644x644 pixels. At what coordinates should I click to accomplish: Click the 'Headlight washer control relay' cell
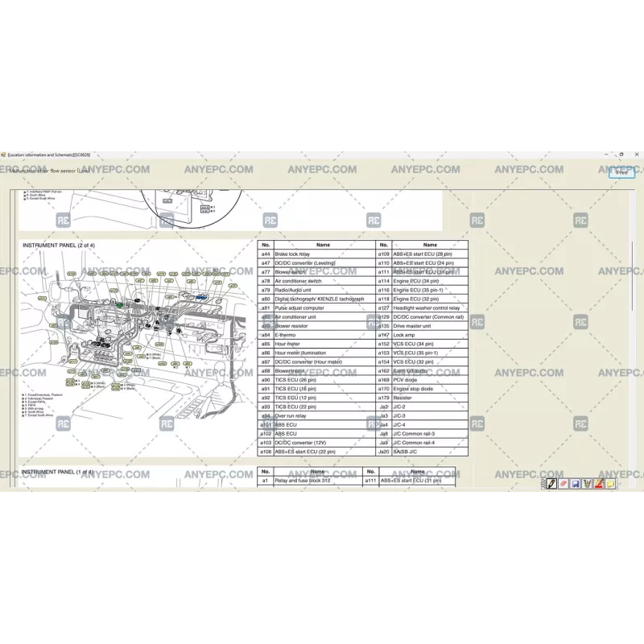pos(429,308)
